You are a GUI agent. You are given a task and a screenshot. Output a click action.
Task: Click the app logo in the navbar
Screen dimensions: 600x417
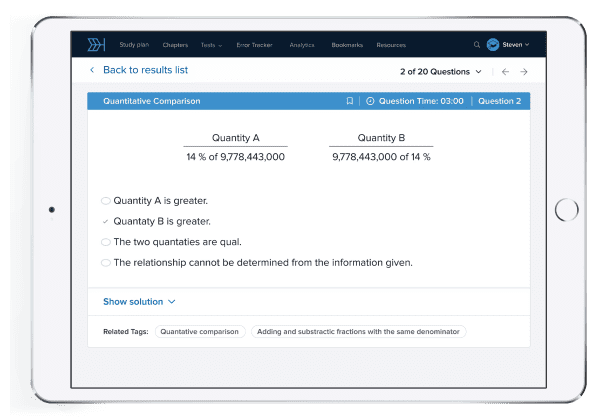coord(95,44)
